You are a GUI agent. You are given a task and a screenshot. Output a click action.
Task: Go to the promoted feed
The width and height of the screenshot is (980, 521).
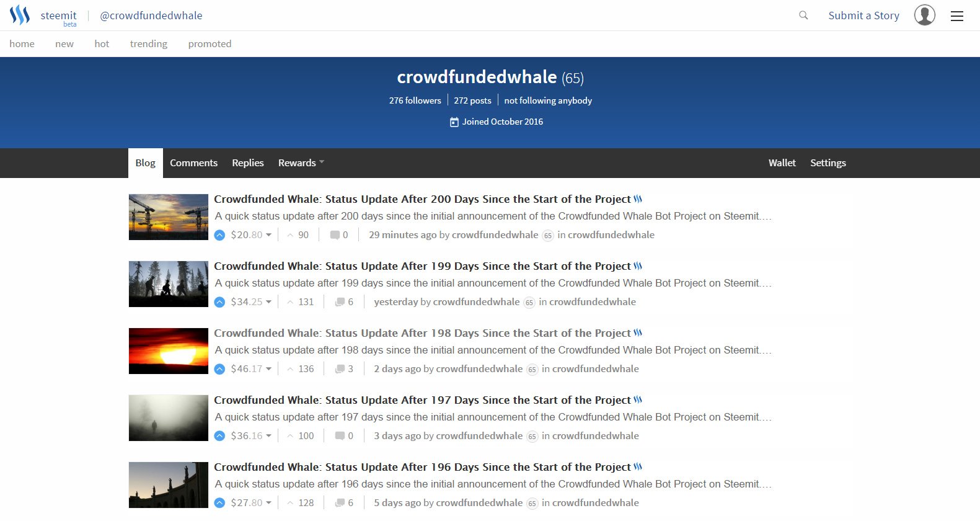pyautogui.click(x=210, y=44)
